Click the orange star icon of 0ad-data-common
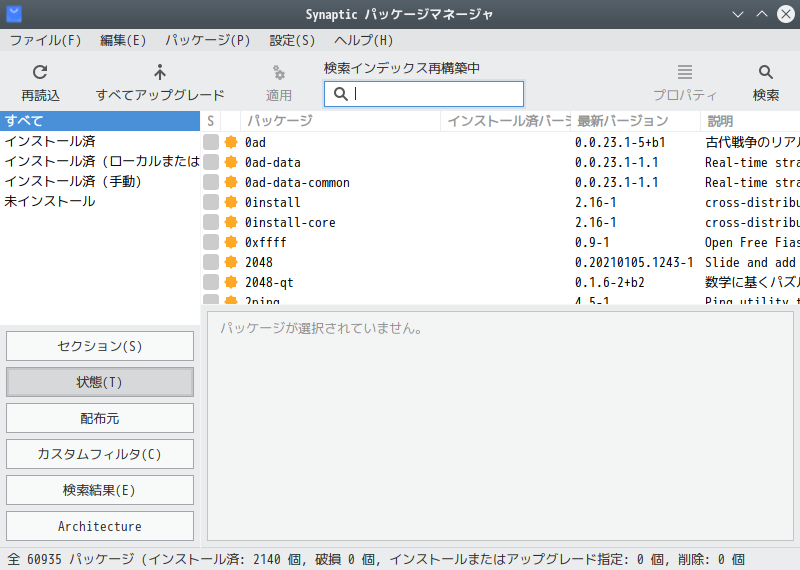This screenshot has height=570, width=800. 231,182
